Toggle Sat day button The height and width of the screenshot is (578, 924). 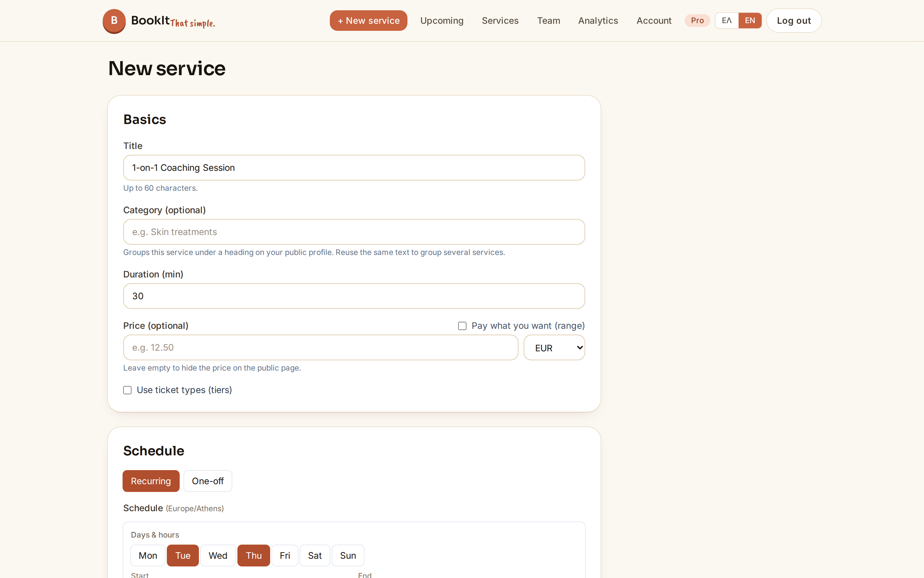click(315, 556)
